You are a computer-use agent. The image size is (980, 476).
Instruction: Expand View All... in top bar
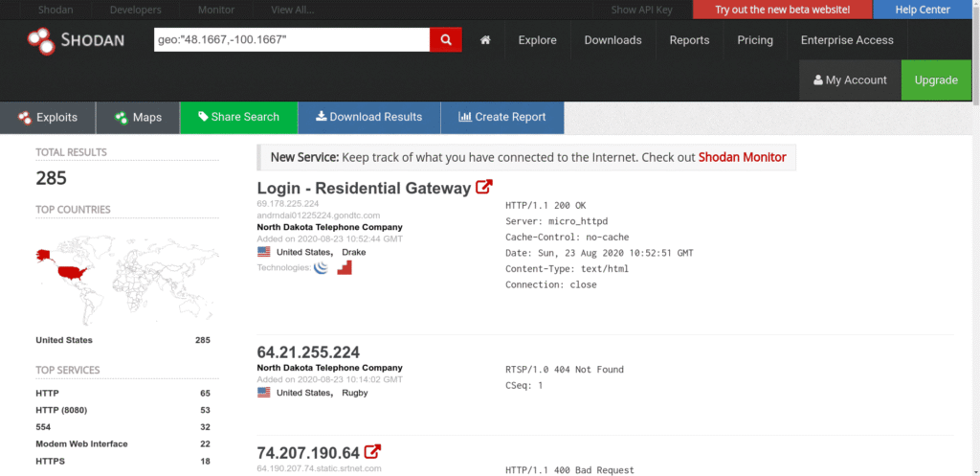[x=293, y=10]
